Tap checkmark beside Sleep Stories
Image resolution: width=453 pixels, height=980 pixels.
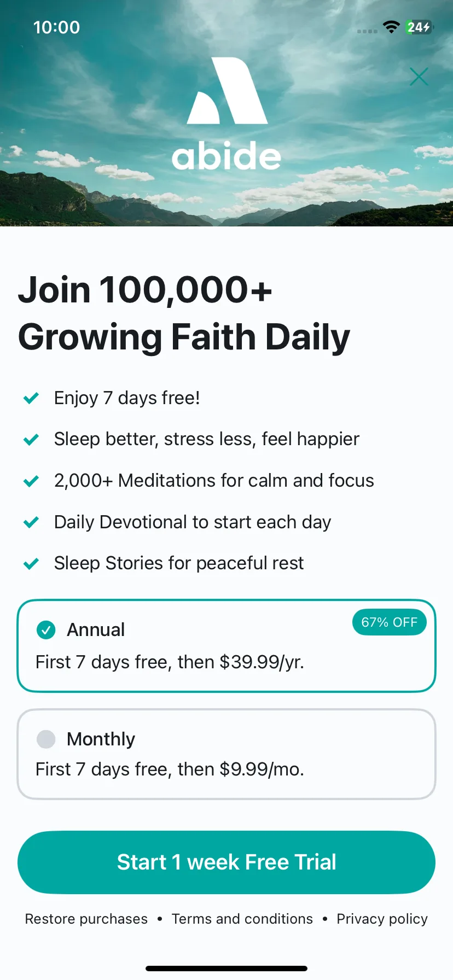(31, 563)
